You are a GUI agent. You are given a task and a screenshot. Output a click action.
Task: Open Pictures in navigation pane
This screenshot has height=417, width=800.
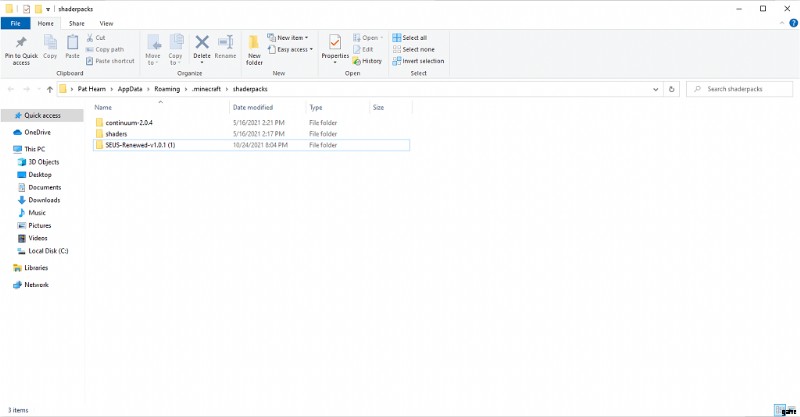[34, 226]
